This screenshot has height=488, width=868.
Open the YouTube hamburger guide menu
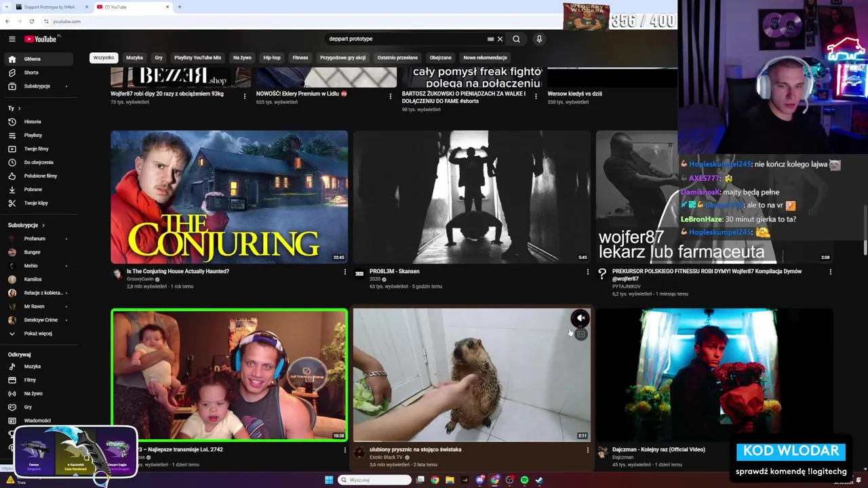pyautogui.click(x=12, y=39)
